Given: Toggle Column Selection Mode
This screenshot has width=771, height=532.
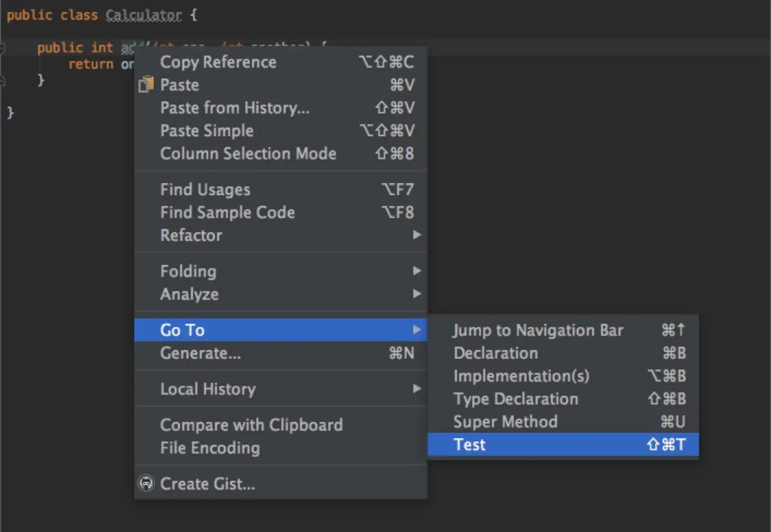Looking at the screenshot, I should (248, 153).
